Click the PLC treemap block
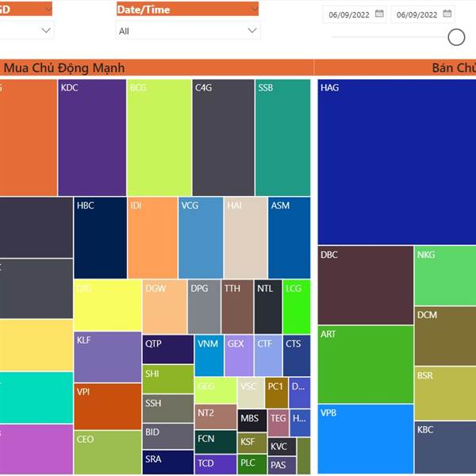The height and width of the screenshot is (476, 476). (x=252, y=464)
